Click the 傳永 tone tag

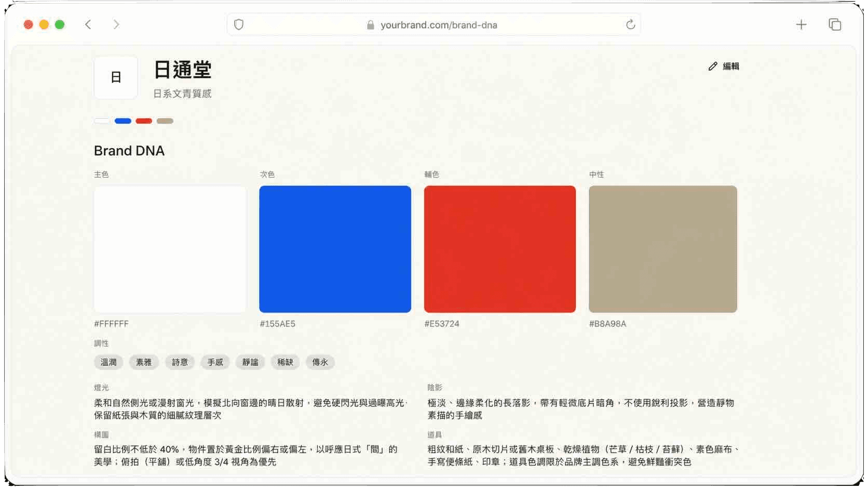(x=320, y=362)
